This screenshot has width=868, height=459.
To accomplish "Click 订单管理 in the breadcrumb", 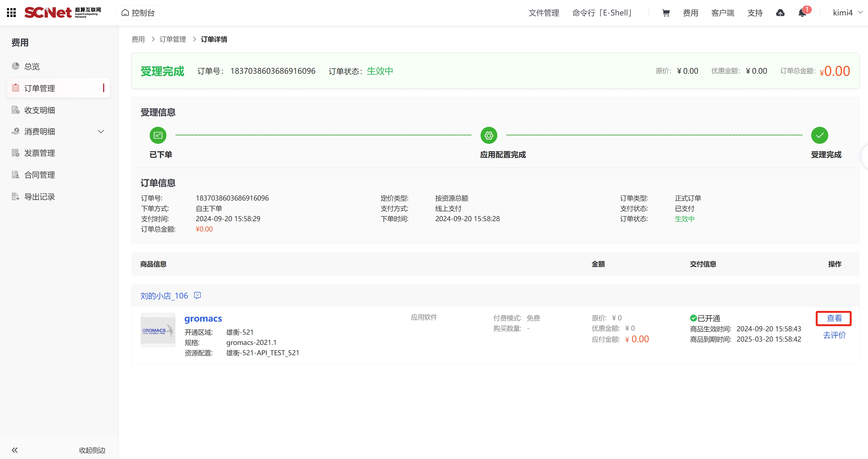I will (x=172, y=39).
